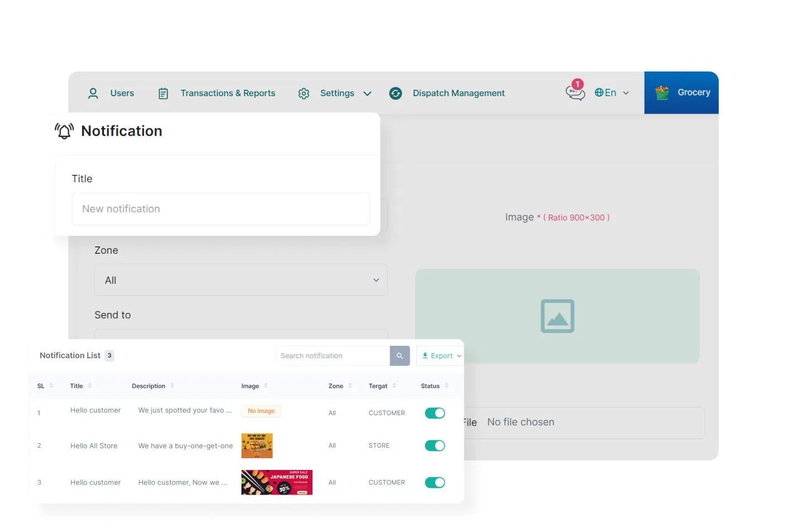Open the Transactions & Reports menu
Viewport: 787px width, 532px height.
227,93
